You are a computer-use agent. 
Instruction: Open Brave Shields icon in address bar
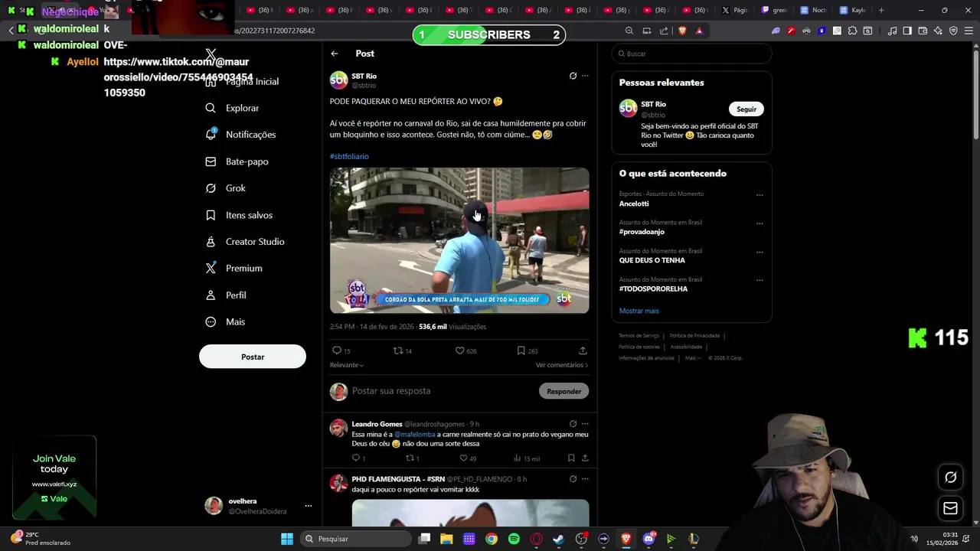click(682, 31)
